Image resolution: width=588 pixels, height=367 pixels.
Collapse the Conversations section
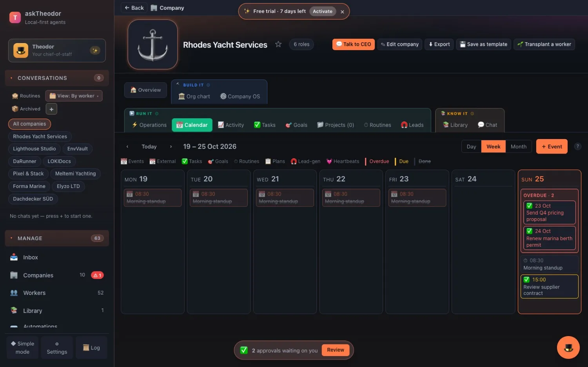(x=57, y=78)
